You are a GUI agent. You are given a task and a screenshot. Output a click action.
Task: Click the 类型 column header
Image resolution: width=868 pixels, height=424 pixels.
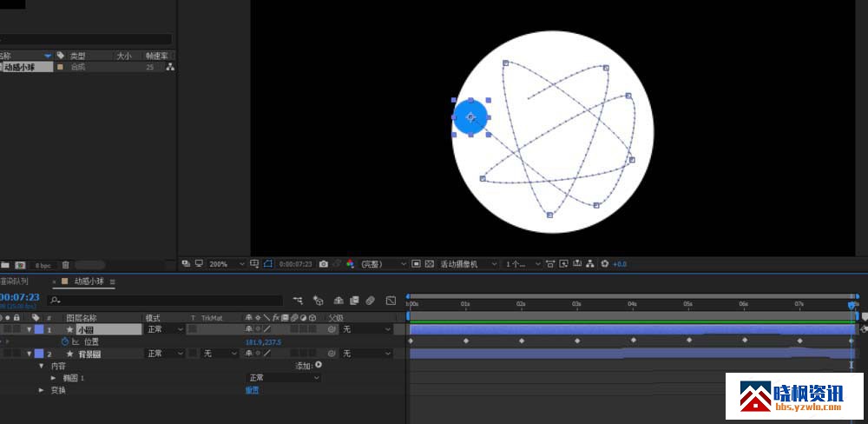pyautogui.click(x=77, y=56)
